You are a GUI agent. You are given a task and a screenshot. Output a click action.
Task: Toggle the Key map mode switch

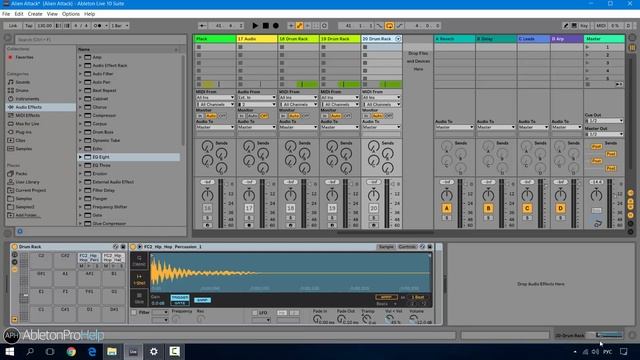584,26
